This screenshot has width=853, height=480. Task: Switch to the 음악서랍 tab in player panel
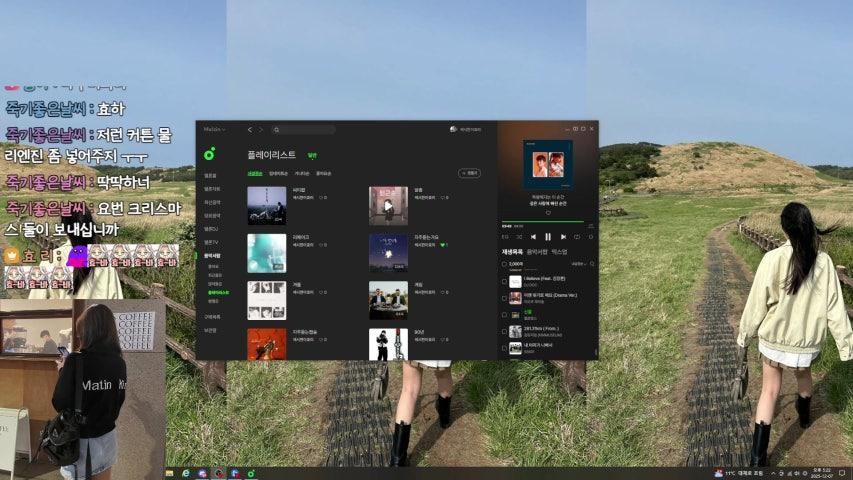click(x=538, y=252)
